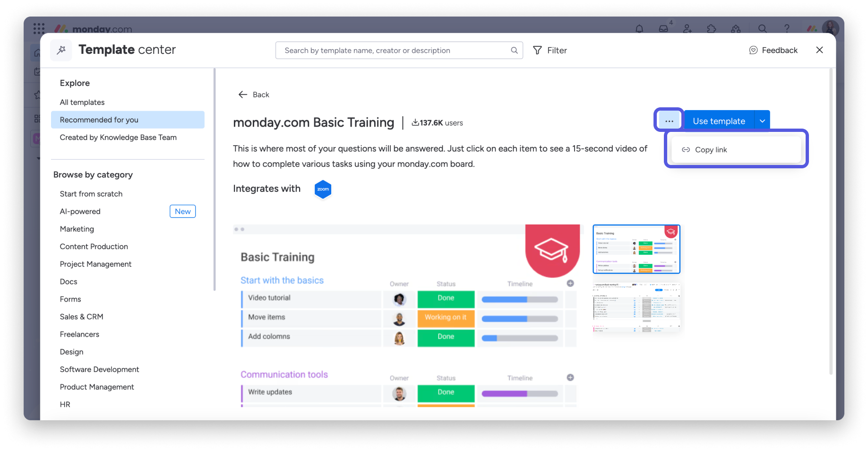Image resolution: width=868 pixels, height=451 pixels.
Task: Open the help question mark icon
Action: (x=787, y=29)
